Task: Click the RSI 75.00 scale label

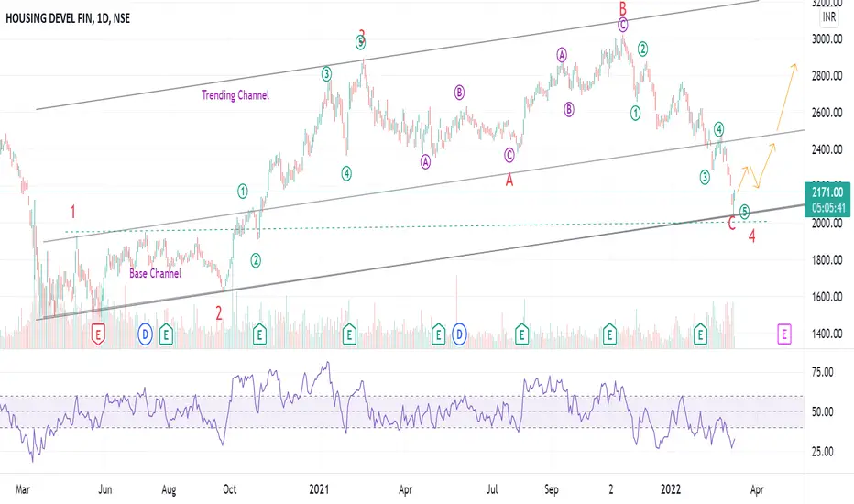Action: (822, 372)
